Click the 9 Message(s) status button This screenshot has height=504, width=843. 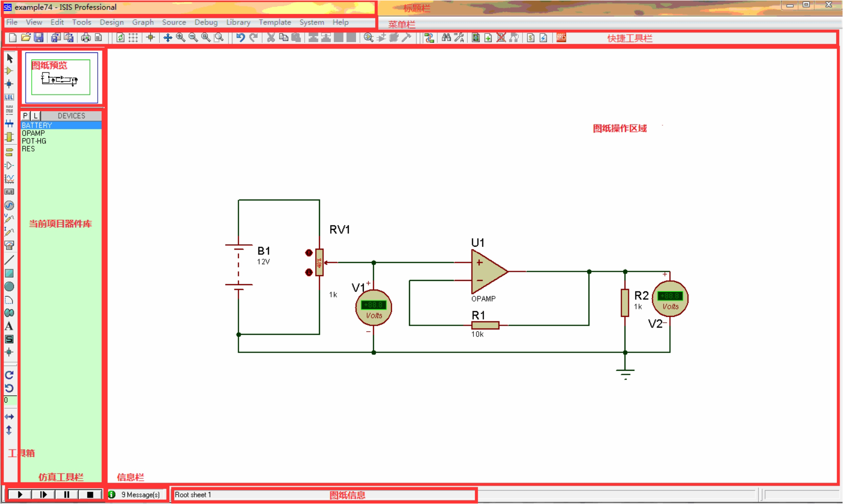[137, 494]
